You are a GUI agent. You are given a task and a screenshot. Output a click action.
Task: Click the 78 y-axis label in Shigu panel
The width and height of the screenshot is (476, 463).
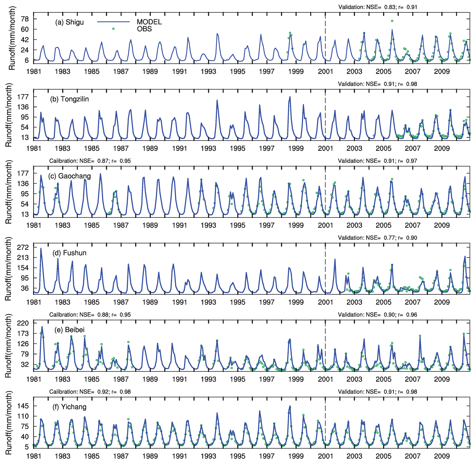tap(25, 19)
